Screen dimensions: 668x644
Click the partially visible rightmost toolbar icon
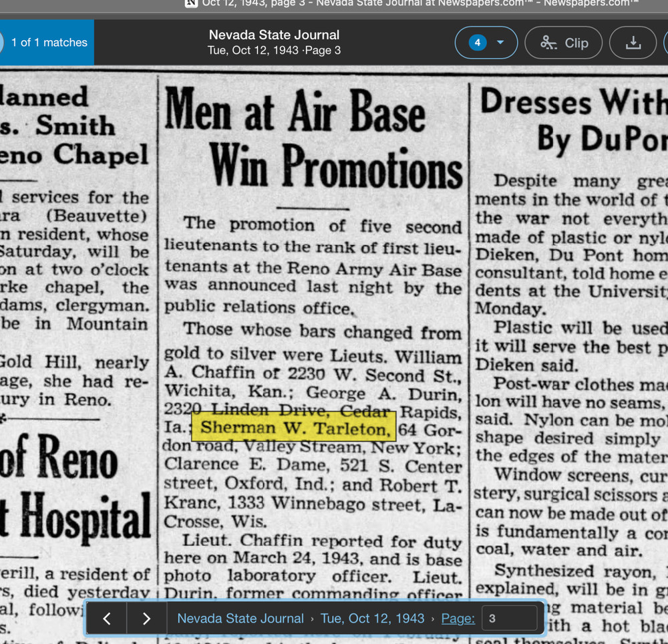(x=665, y=42)
